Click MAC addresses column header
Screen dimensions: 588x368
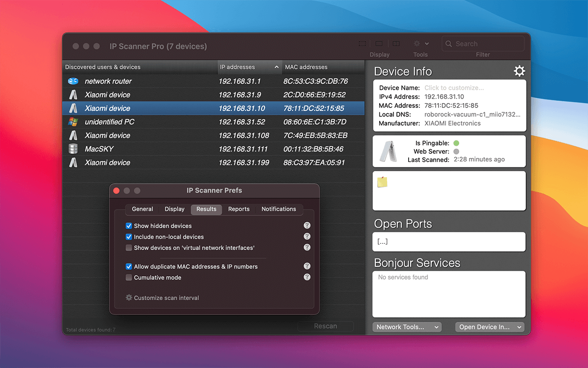pyautogui.click(x=323, y=67)
